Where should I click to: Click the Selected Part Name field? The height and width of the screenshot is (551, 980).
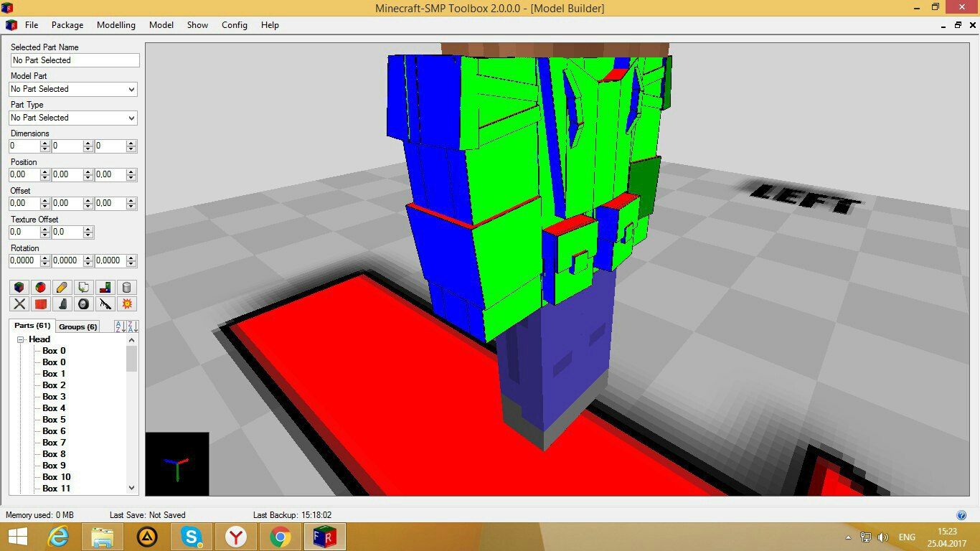point(75,60)
